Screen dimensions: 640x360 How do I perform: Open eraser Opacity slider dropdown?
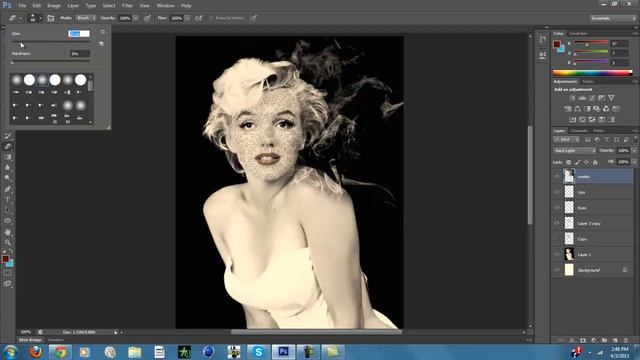click(136, 18)
